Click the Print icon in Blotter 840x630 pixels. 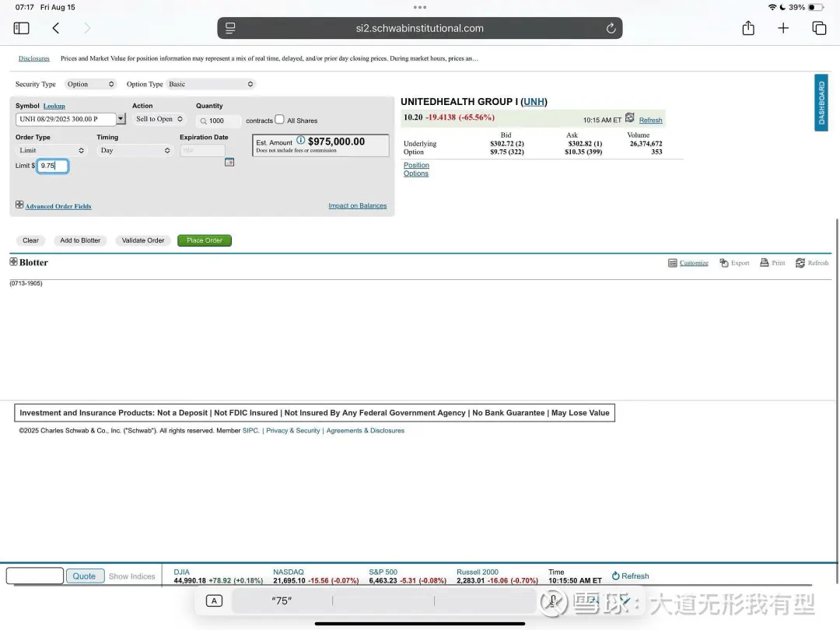(765, 263)
